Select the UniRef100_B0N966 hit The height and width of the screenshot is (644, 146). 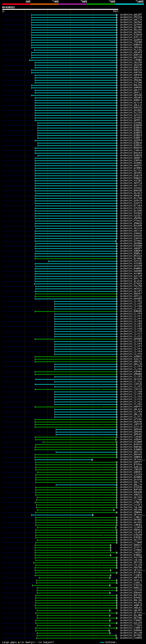[x=131, y=631]
